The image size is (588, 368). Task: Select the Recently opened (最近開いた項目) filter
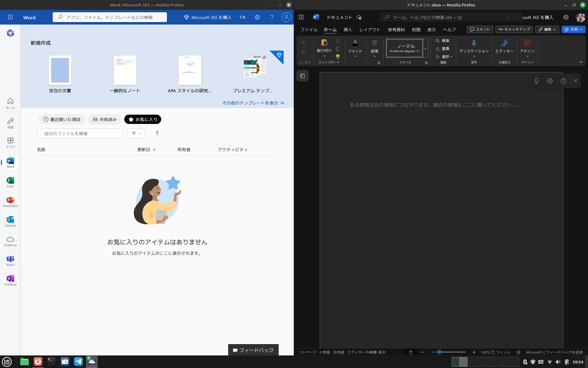tap(62, 119)
